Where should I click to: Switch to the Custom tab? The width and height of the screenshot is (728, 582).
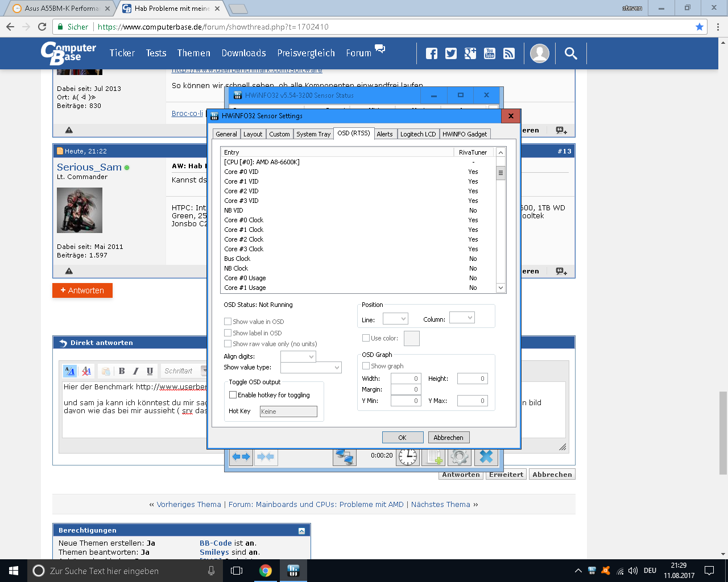click(x=279, y=134)
